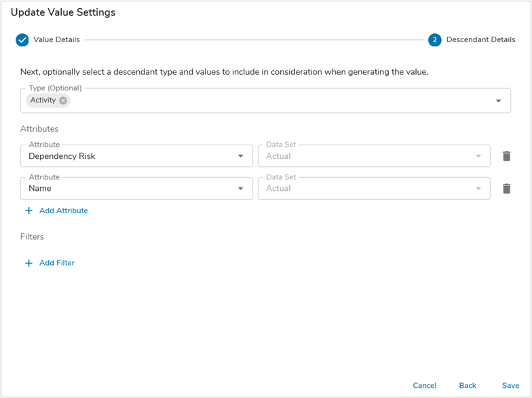This screenshot has height=398, width=532.
Task: Click the plus icon beside Add Attribute
Action: tap(28, 211)
